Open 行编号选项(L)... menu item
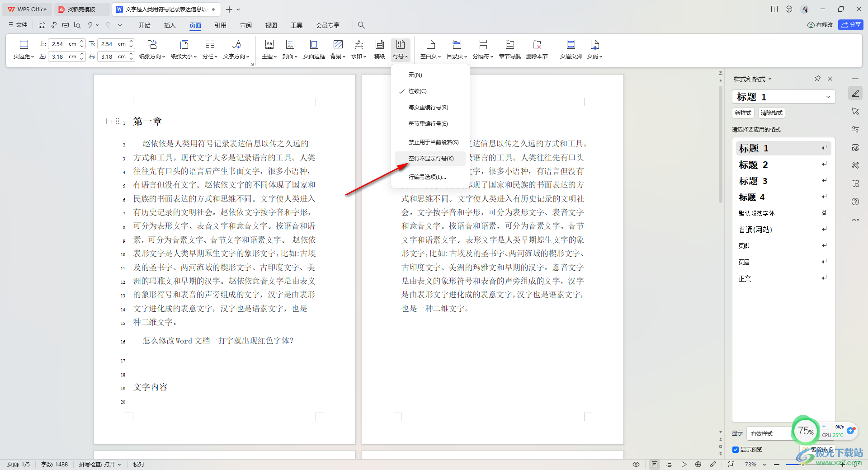 [430, 177]
